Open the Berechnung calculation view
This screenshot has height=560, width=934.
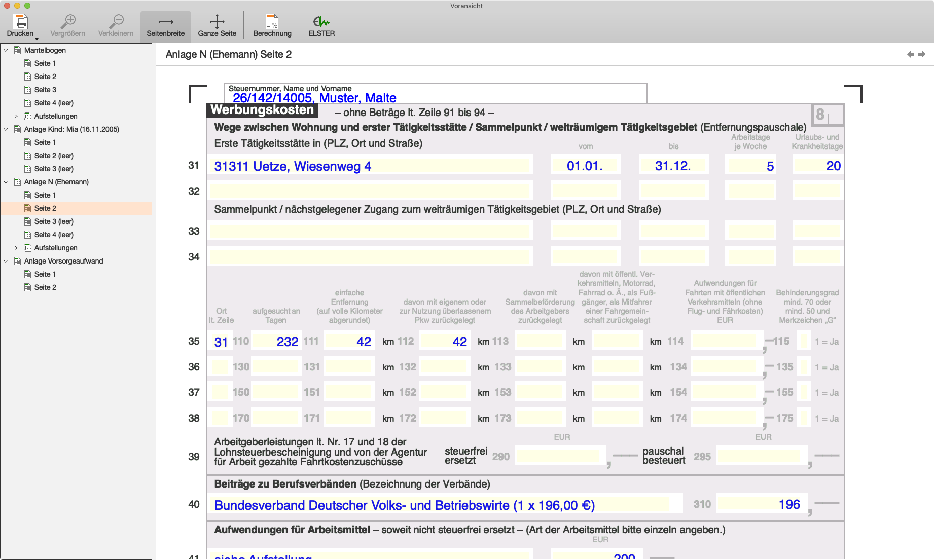click(272, 22)
